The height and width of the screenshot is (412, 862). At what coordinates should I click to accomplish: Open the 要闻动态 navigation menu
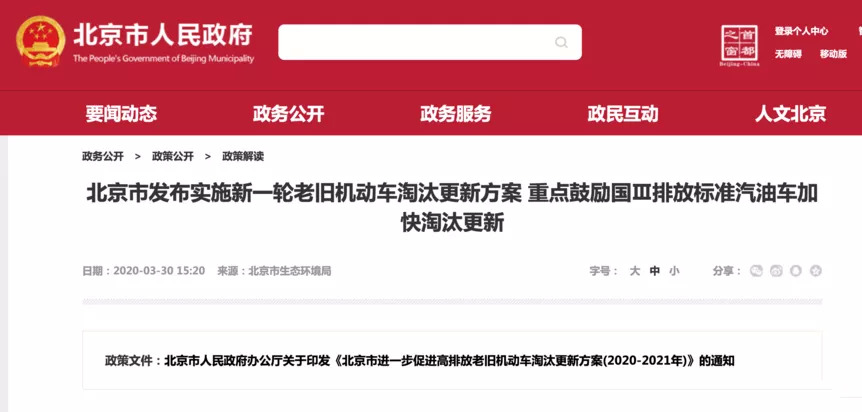(121, 114)
